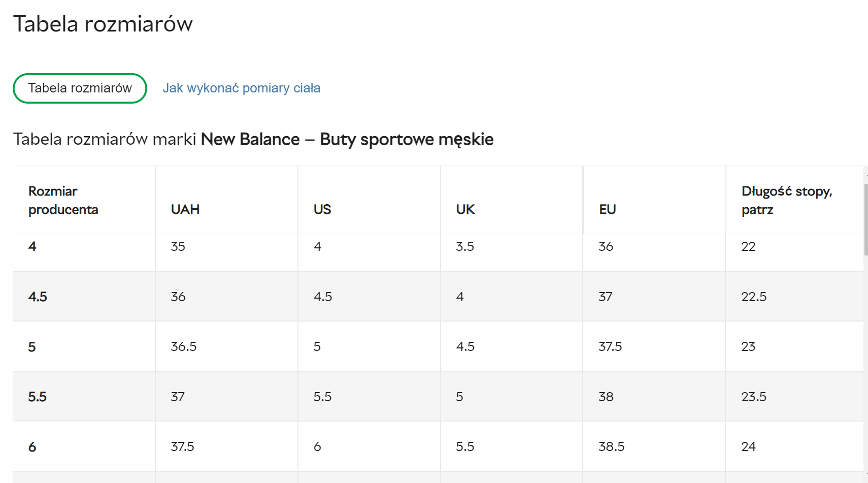Click the UK value 3.5 cell
Screen dimensions: 868x483
point(465,246)
